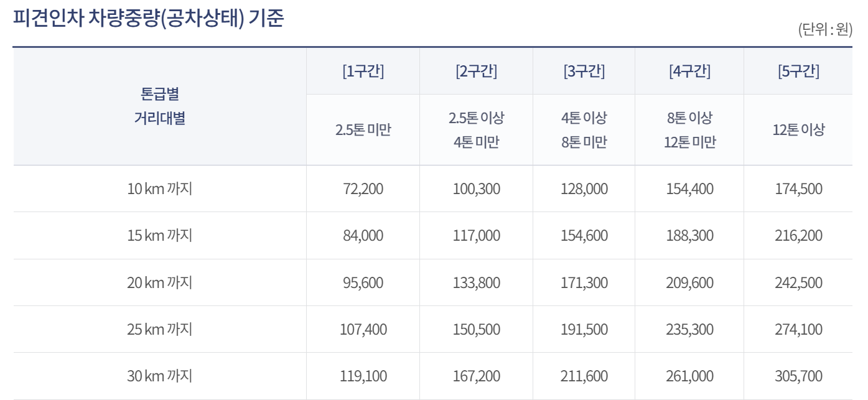868x400 pixels.
Task: Click the 20 km 까지 row label
Action: click(160, 282)
